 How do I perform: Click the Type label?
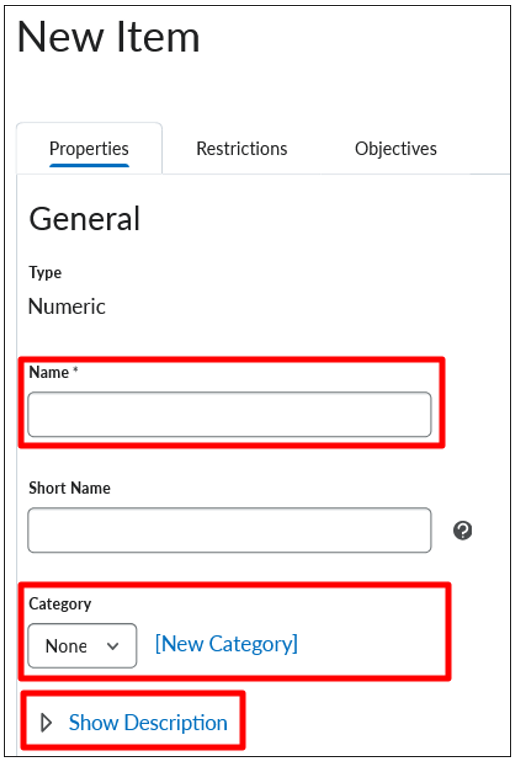tap(45, 272)
